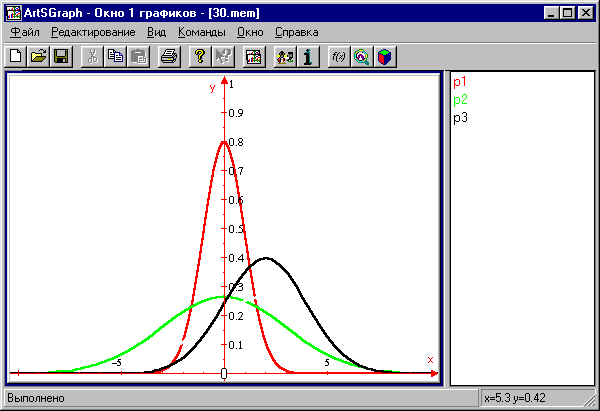
Task: Open a file using the folder icon
Action: coord(38,57)
